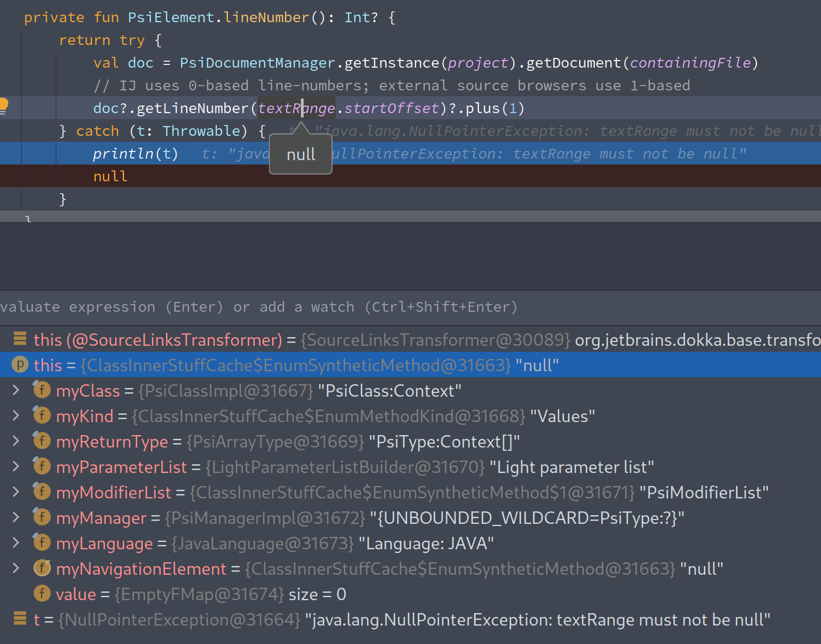Click the stack icon beside this (@SourceLinksTransformer)
This screenshot has height=644, width=821.
click(19, 339)
